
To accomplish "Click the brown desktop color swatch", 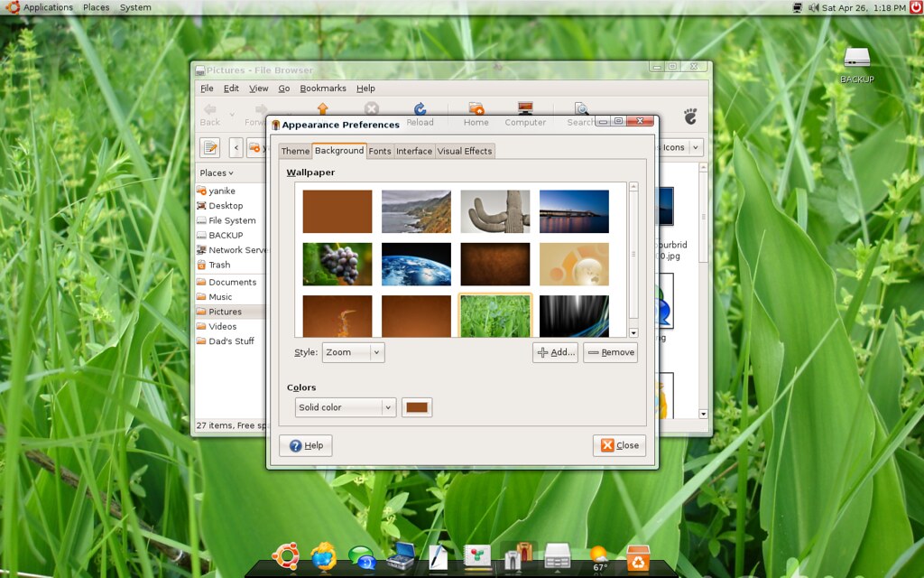I will click(x=417, y=407).
